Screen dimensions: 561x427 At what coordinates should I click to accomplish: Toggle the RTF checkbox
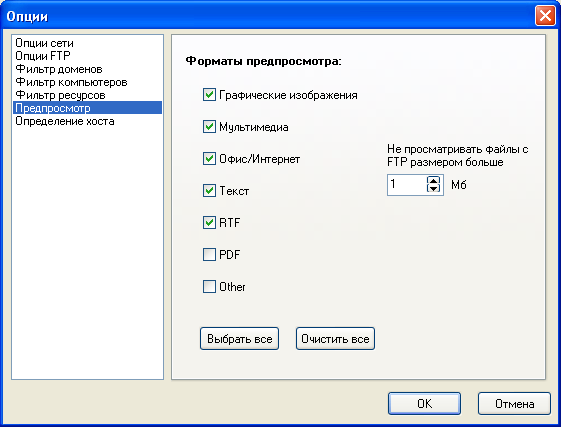[x=209, y=223]
